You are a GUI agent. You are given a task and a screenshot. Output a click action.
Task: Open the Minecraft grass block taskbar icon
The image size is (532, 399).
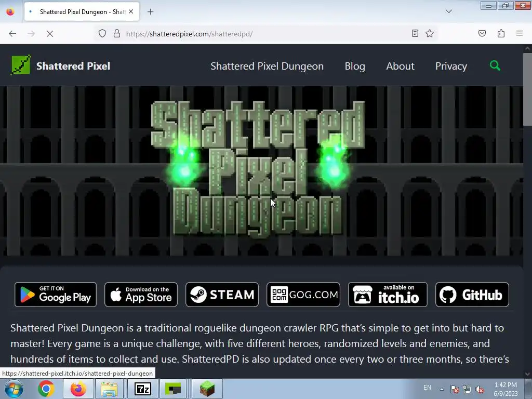(207, 389)
